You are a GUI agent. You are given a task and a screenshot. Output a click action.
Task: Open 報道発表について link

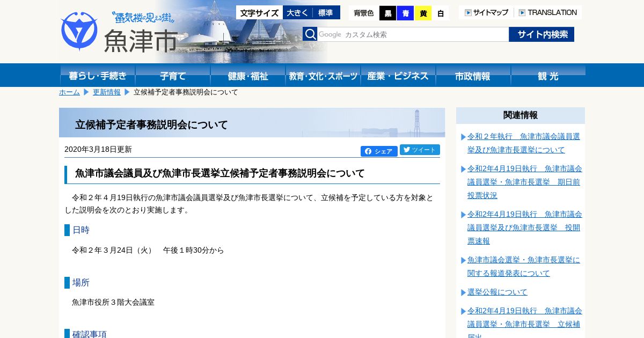523,266
